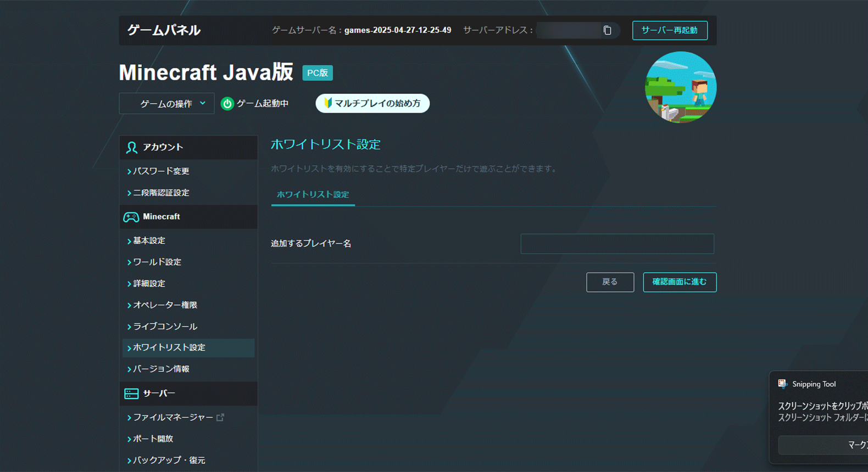Open オペレーター権限 in sidebar
This screenshot has height=472, width=868.
tap(165, 305)
